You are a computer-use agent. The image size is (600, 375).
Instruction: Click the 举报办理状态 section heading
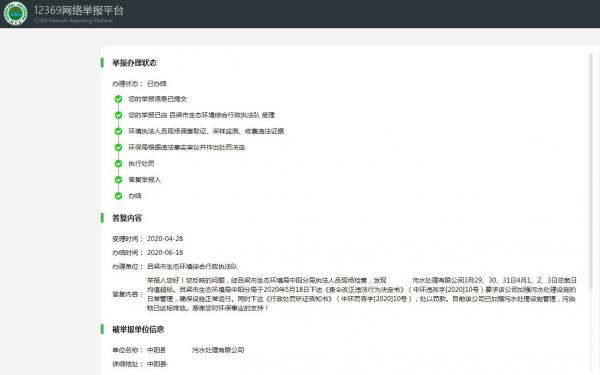click(x=134, y=63)
